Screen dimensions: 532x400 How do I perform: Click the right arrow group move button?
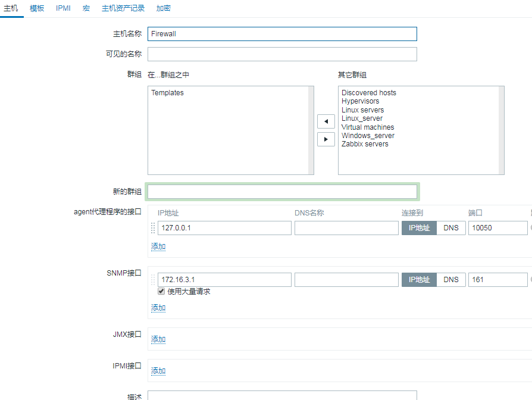[326, 139]
